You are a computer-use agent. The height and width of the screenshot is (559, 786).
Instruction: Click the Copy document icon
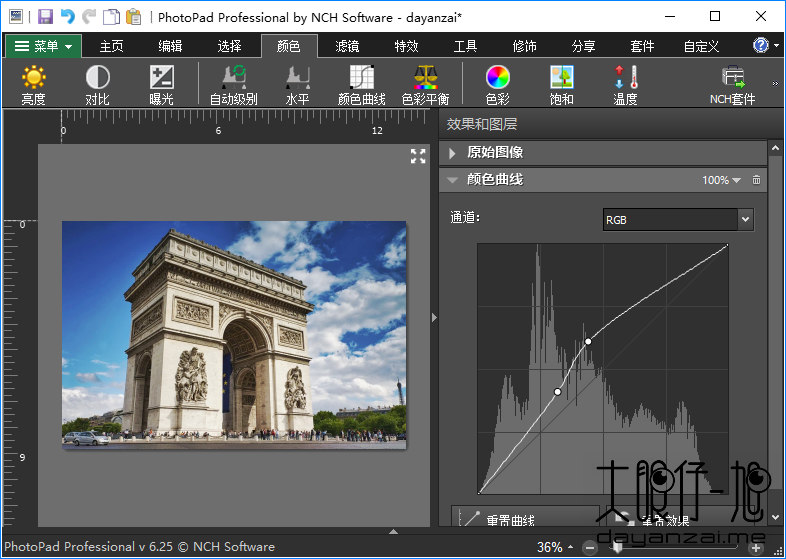(x=111, y=17)
